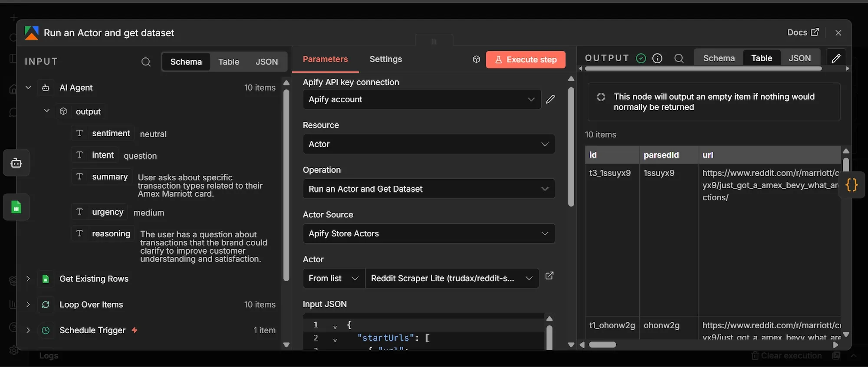Open the From list mode dropdown

click(x=334, y=278)
